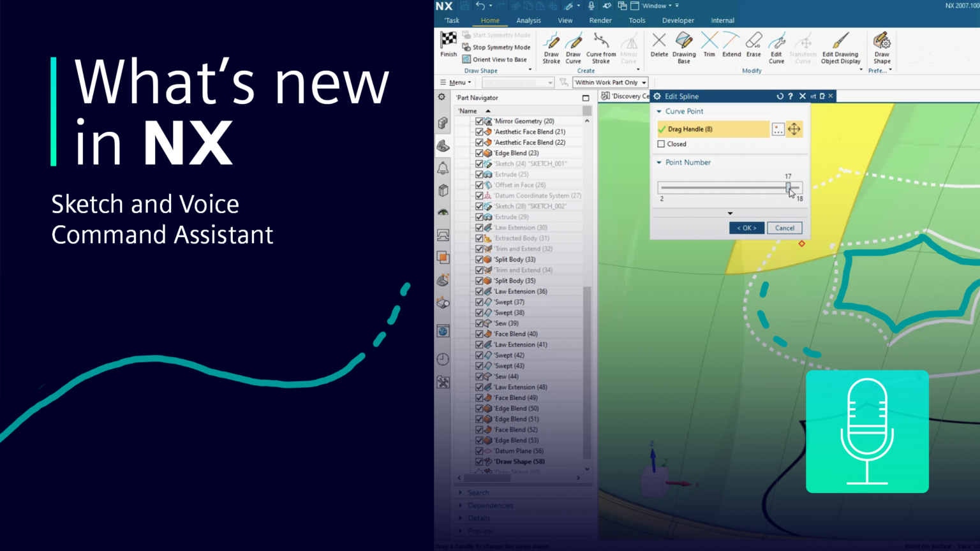
Task: Switch to the Analysis ribbon tab
Action: point(528,20)
